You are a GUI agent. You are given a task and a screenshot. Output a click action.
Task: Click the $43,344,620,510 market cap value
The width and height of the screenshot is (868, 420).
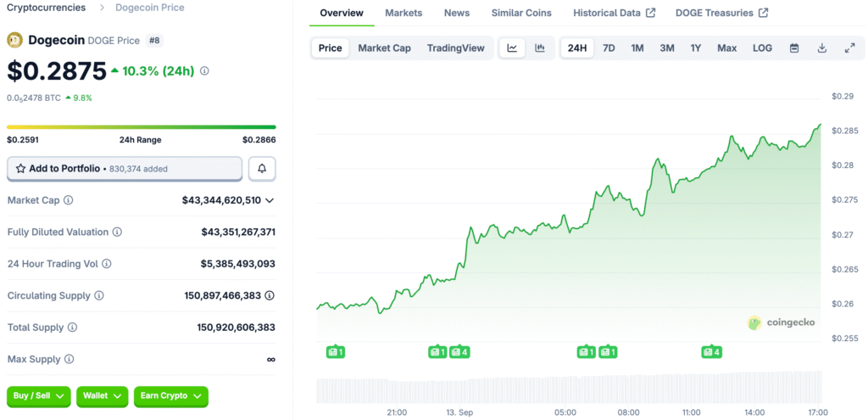point(221,200)
